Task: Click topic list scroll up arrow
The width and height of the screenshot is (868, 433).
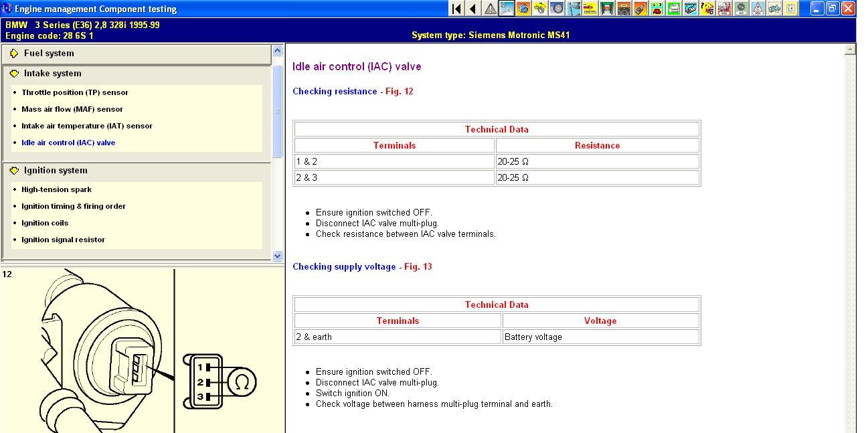Action: [x=278, y=51]
